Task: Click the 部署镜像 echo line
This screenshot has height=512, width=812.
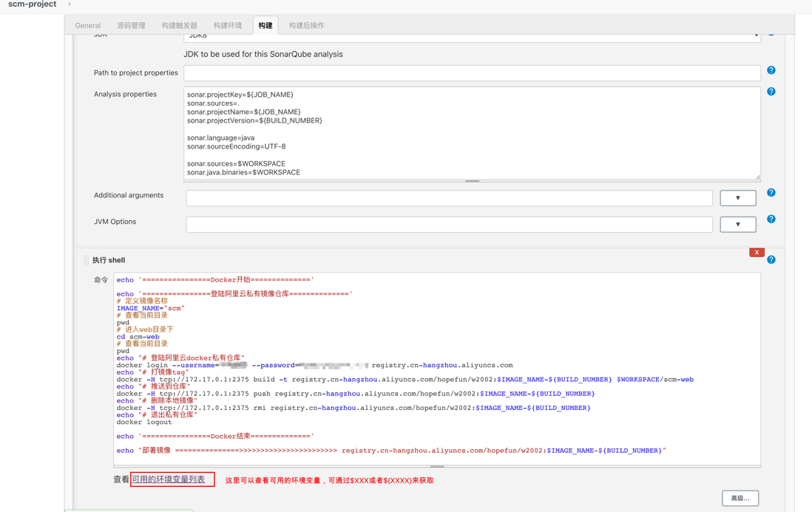Action: (391, 451)
